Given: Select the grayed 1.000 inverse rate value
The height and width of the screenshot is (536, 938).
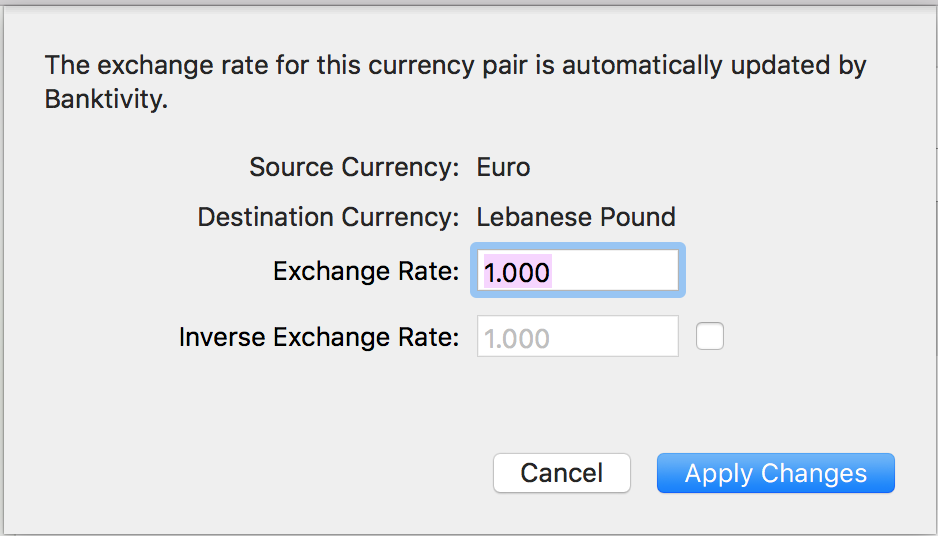Looking at the screenshot, I should pyautogui.click(x=517, y=339).
